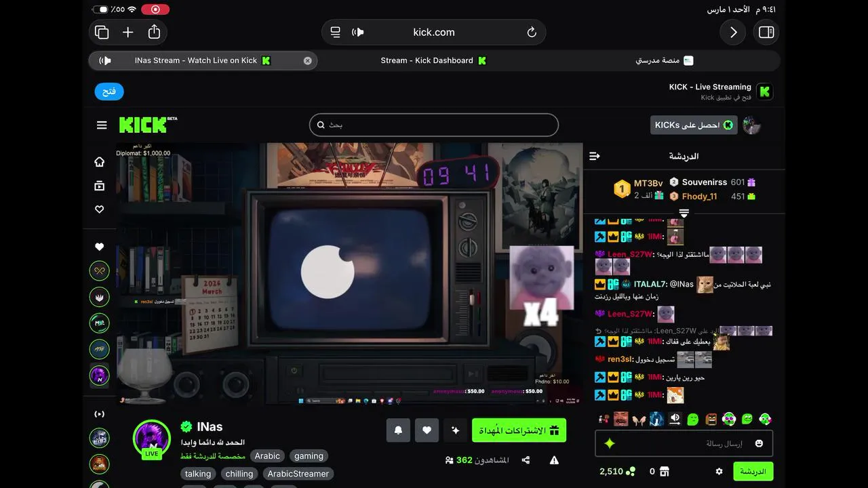Image resolution: width=868 pixels, height=488 pixels.
Task: Close the INas Stream tab
Action: coord(307,60)
